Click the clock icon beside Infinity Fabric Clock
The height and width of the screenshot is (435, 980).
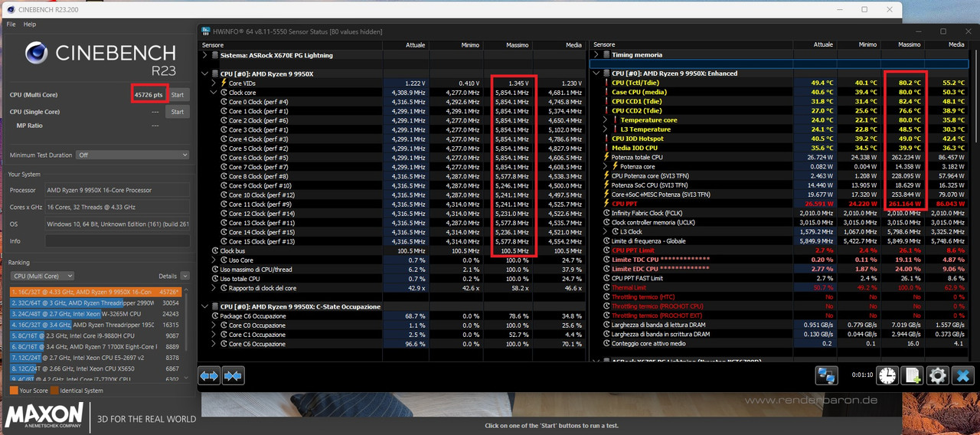tap(606, 213)
